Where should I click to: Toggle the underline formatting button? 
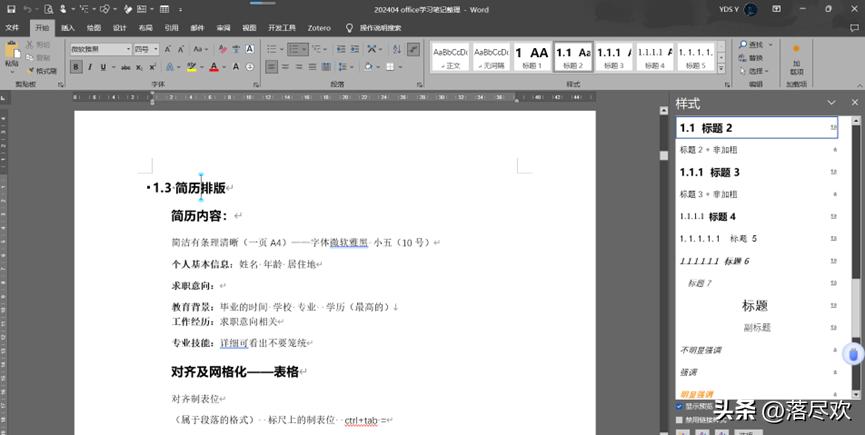(x=103, y=67)
